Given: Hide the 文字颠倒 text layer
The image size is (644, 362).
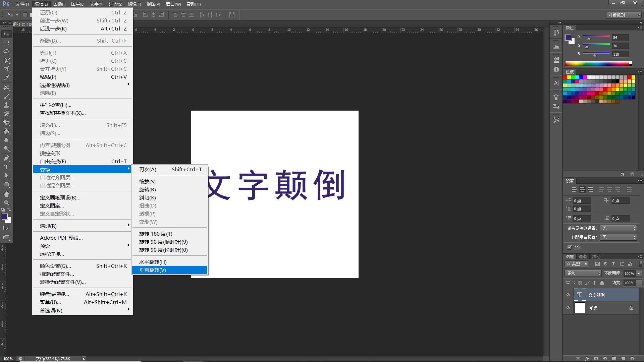Looking at the screenshot, I should click(568, 295).
